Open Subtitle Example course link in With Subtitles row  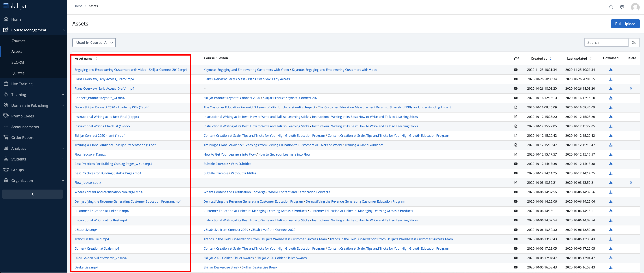point(216,164)
